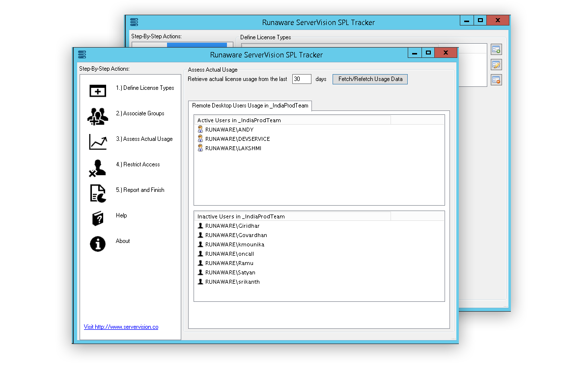Open the 5.) Report and Finish step
The height and width of the screenshot is (373, 588).
point(140,190)
